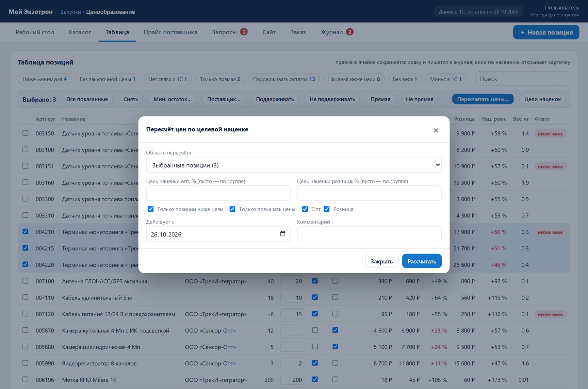Open the Запросы tab

(229, 32)
